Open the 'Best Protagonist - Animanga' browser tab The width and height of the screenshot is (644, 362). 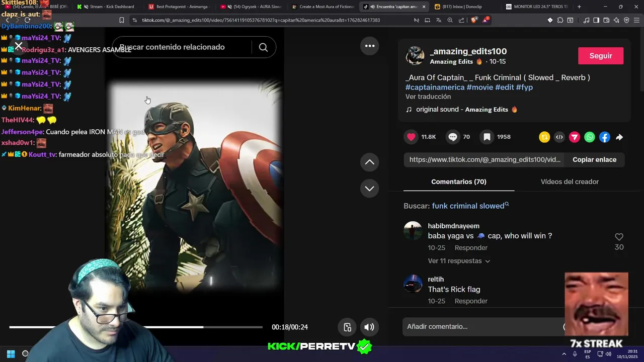tap(180, 7)
